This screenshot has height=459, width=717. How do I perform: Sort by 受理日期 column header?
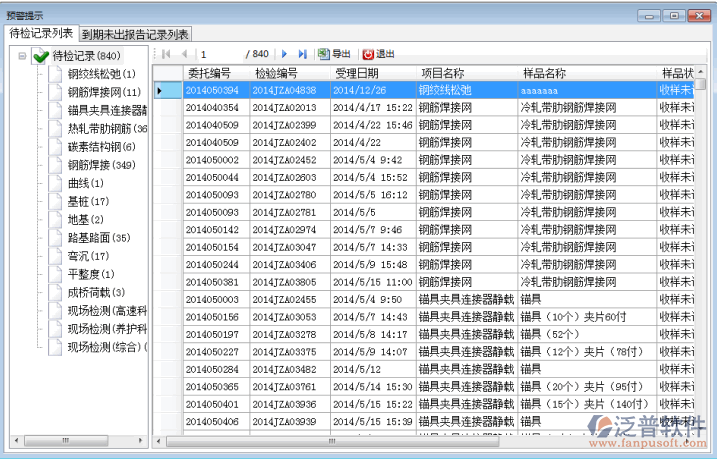[x=356, y=73]
